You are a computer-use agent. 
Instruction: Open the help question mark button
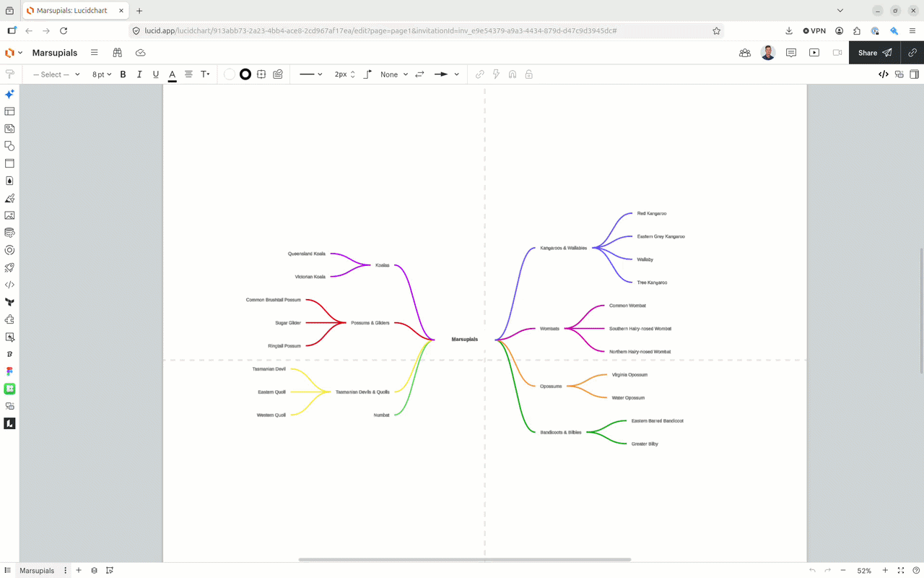pyautogui.click(x=916, y=571)
